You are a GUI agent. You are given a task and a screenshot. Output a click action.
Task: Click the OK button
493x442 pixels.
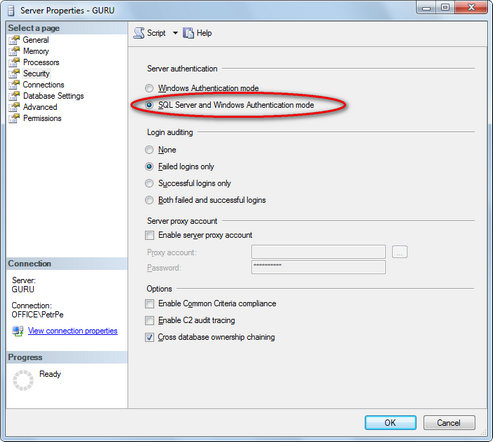point(390,423)
